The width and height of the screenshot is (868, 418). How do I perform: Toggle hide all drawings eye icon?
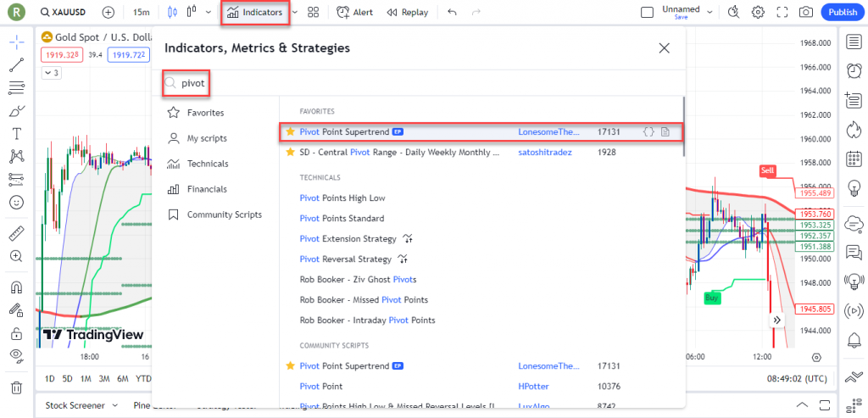click(17, 356)
